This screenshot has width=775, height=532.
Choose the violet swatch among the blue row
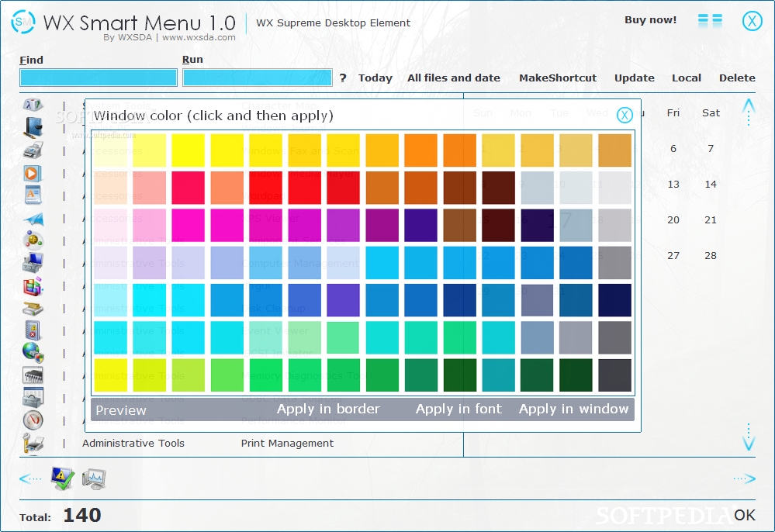pyautogui.click(x=343, y=300)
